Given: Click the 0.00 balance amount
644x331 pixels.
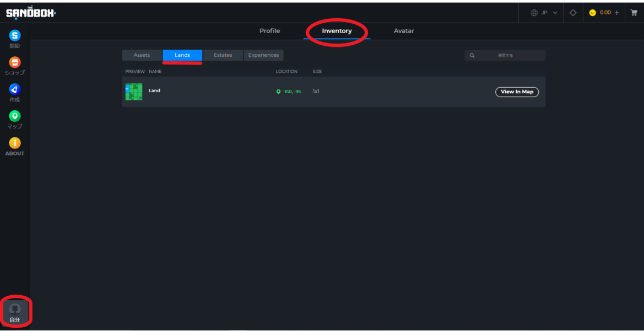Looking at the screenshot, I should [x=605, y=13].
